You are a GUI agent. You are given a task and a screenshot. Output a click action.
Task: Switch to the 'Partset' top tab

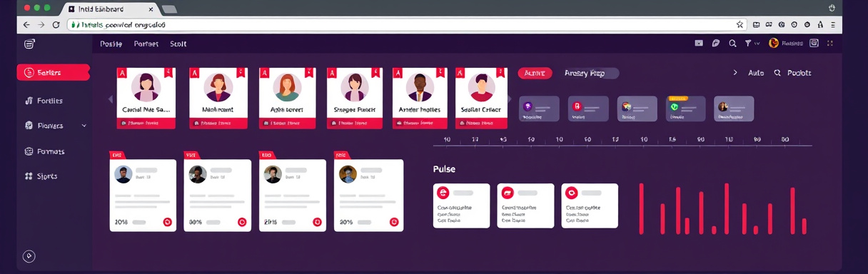pyautogui.click(x=146, y=44)
